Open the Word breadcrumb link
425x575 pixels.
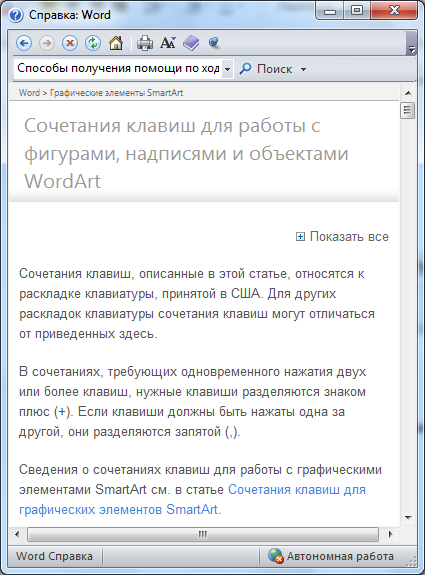tap(29, 93)
